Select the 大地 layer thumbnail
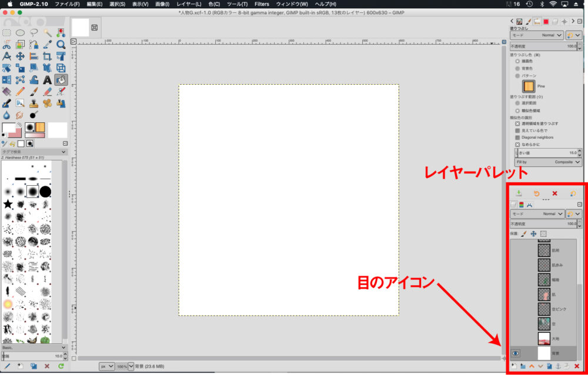The image size is (588, 375). [x=544, y=339]
